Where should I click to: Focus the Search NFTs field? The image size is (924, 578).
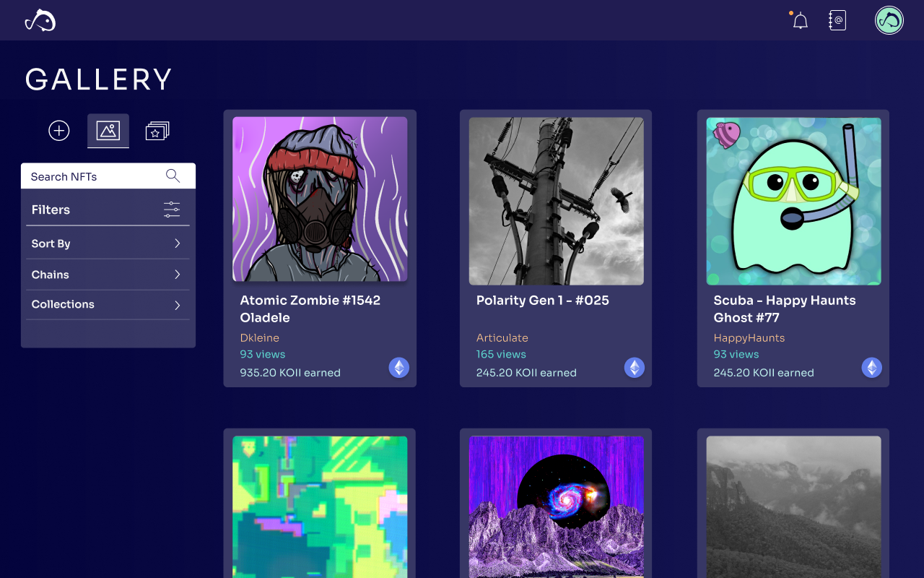click(x=108, y=176)
